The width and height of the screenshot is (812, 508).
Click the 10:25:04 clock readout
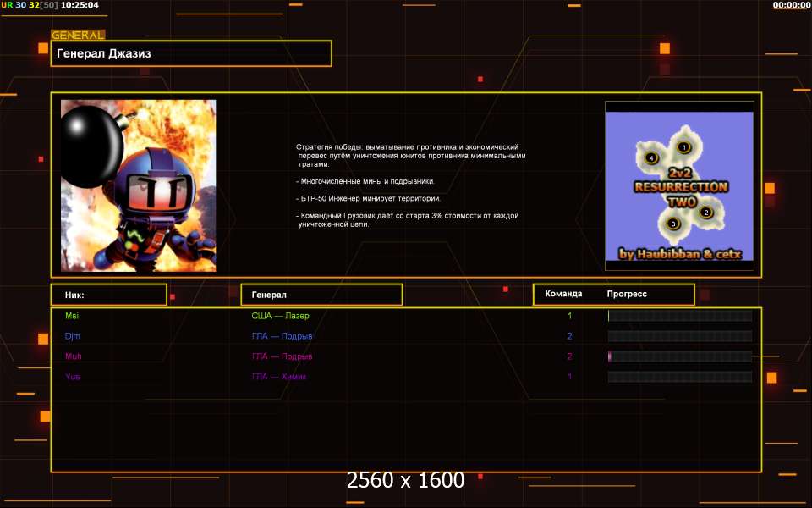[80, 5]
